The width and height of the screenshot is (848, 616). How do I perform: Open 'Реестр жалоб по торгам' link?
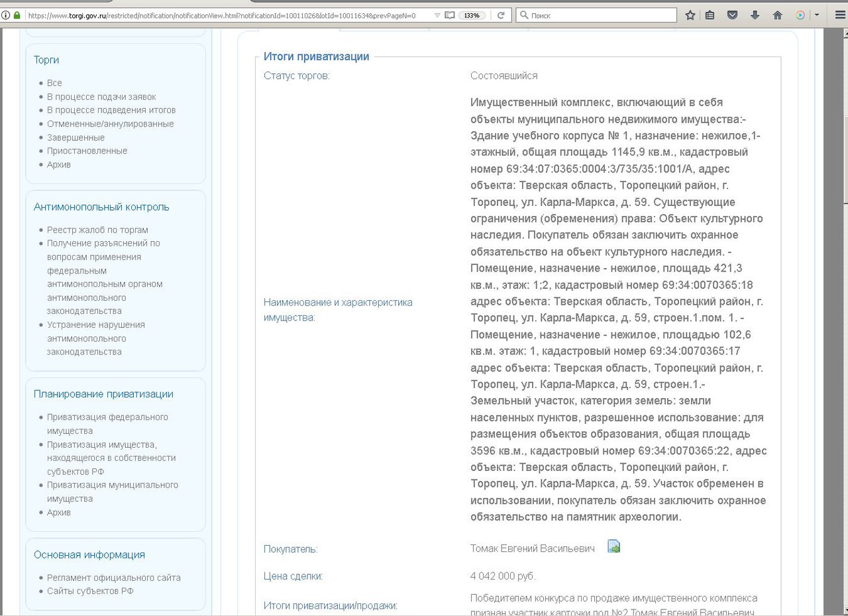pos(97,230)
